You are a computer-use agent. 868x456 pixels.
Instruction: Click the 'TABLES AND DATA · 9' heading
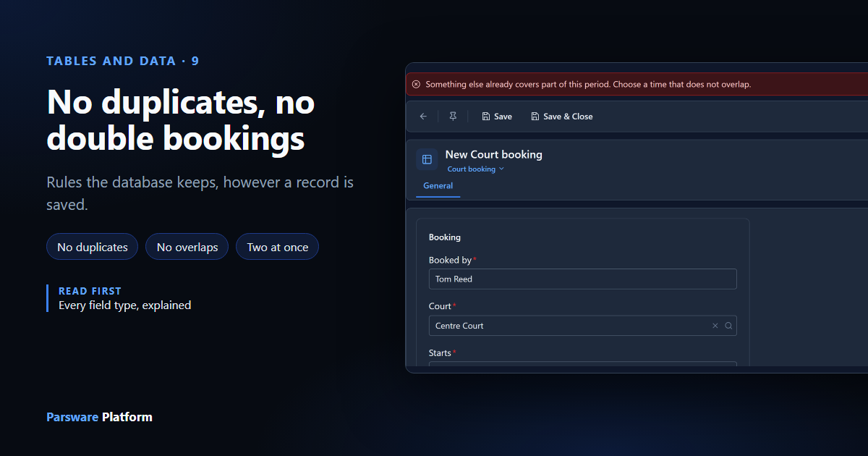pyautogui.click(x=123, y=61)
